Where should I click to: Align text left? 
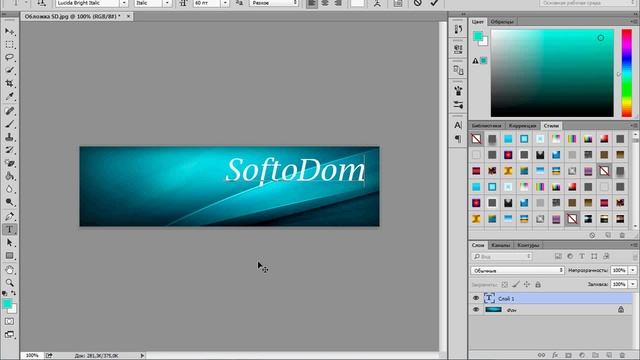311,3
